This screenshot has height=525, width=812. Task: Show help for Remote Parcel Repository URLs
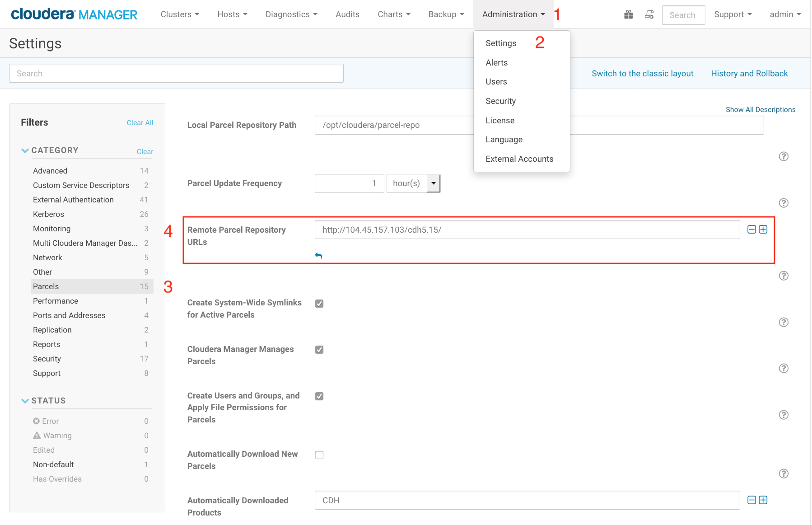coord(784,276)
